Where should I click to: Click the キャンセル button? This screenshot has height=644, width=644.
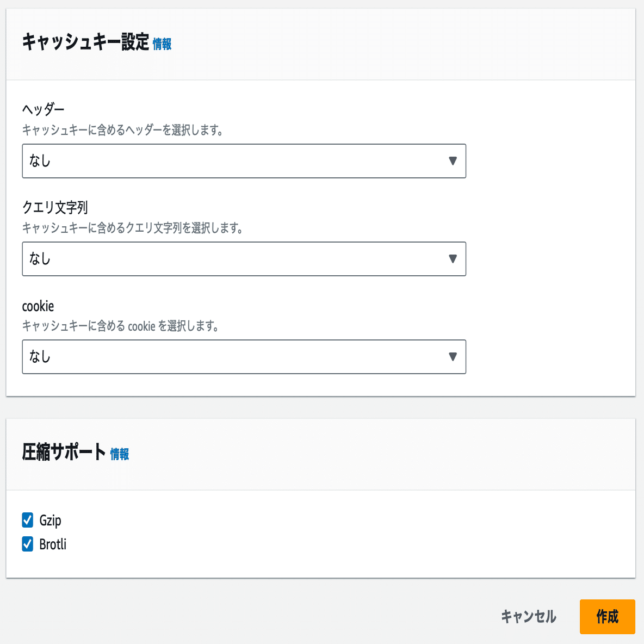tap(528, 617)
